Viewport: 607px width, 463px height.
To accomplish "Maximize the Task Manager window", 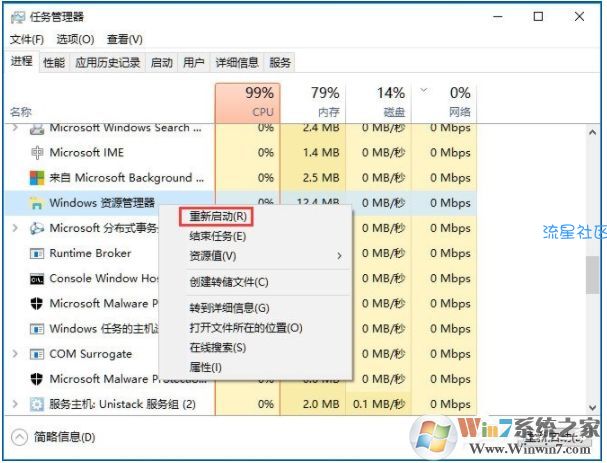I will point(538,17).
